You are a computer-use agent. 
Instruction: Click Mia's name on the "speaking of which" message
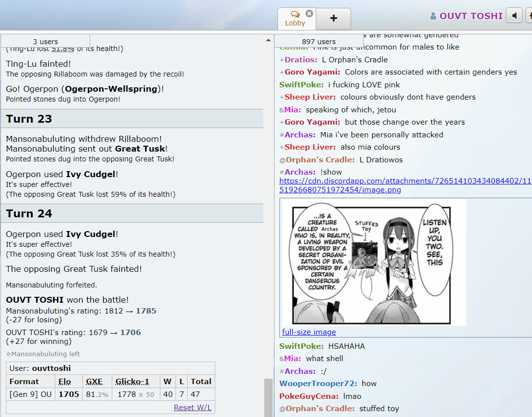[x=292, y=110]
